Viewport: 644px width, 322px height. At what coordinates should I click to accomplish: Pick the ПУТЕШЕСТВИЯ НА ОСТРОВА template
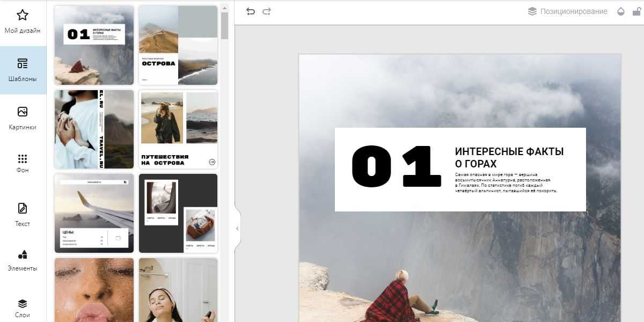178,129
